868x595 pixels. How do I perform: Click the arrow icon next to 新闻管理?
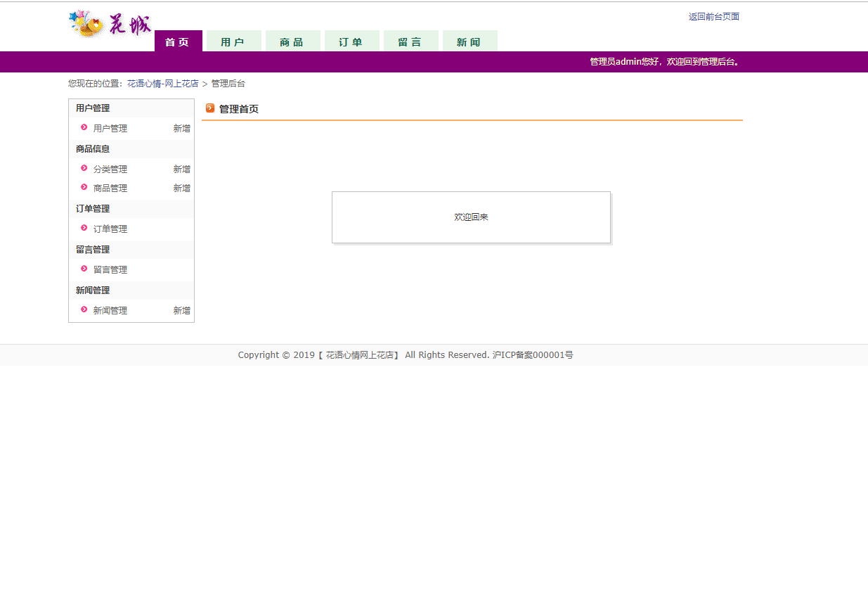click(84, 310)
